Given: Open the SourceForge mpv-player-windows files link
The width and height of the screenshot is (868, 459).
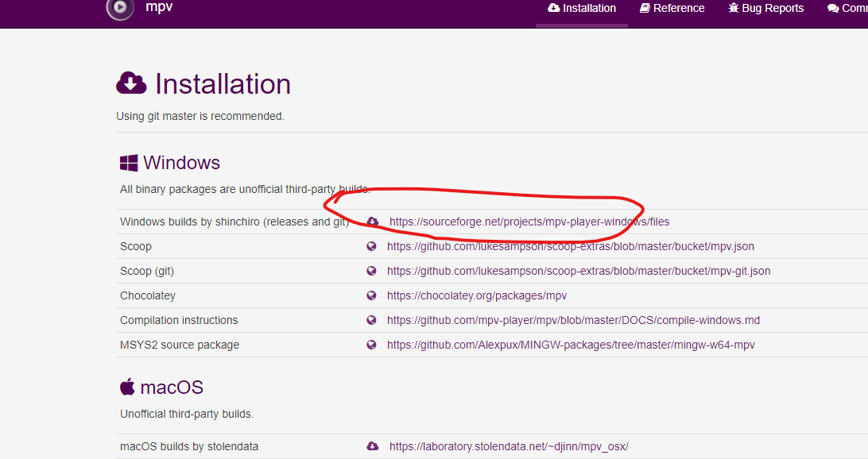Looking at the screenshot, I should 529,222.
